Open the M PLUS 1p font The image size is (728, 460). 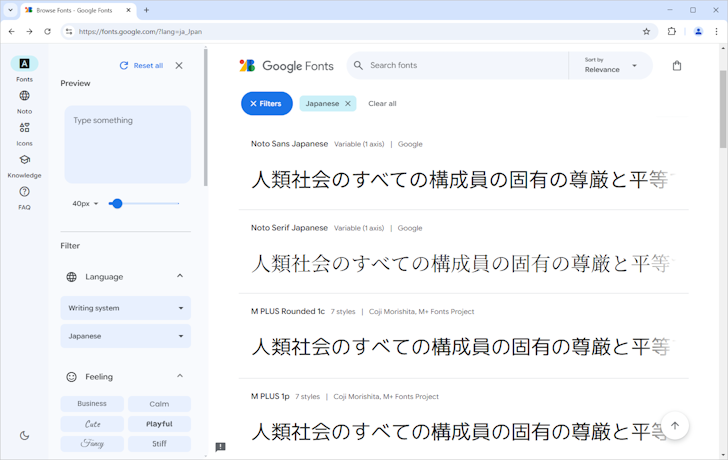point(270,396)
